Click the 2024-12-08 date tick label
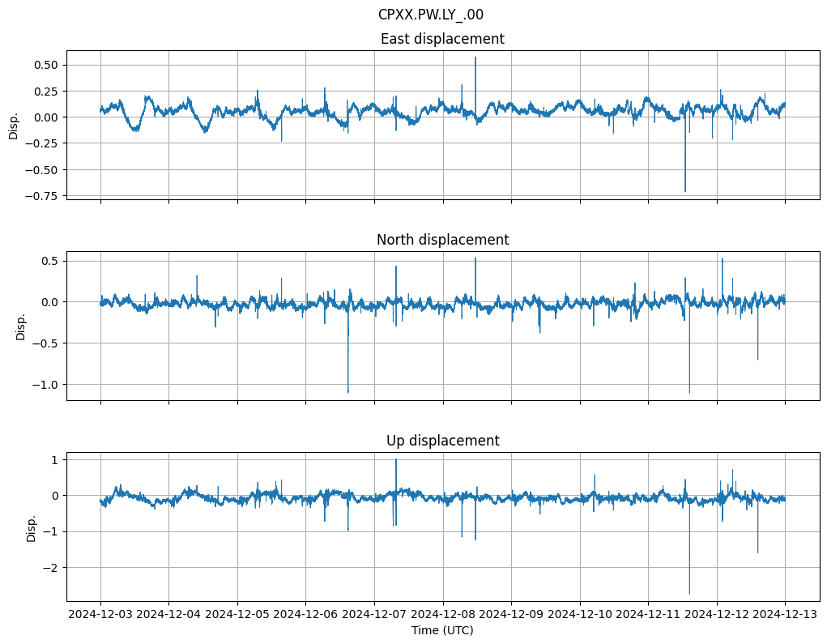This screenshot has width=827, height=644. tap(443, 614)
